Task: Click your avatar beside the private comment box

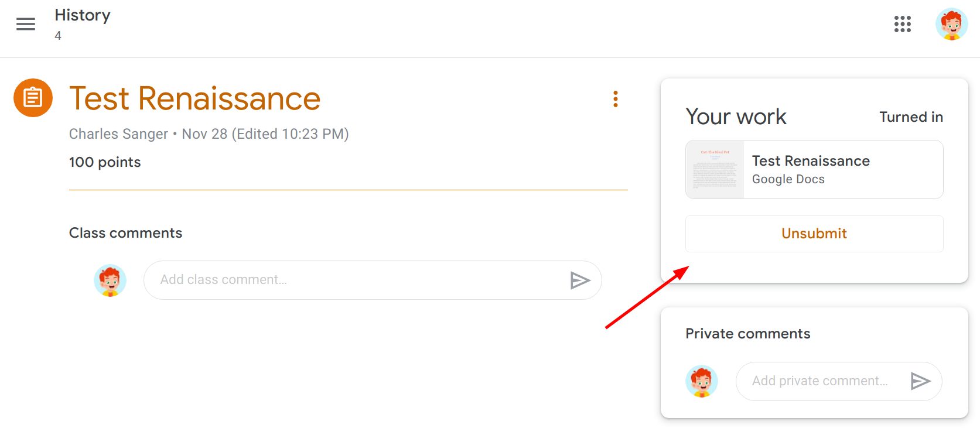Action: [x=701, y=381]
